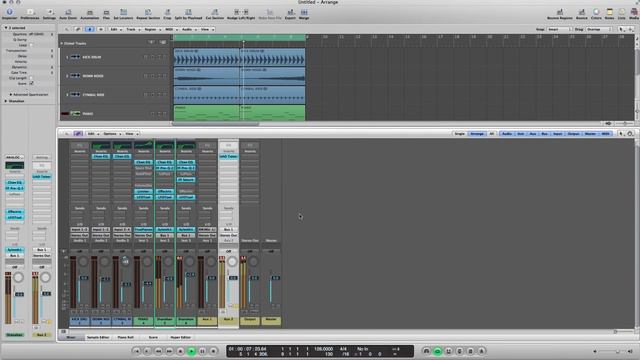640x360 pixels.
Task: Toggle the Loop checkbox in Inspector
Action: click(x=31, y=45)
